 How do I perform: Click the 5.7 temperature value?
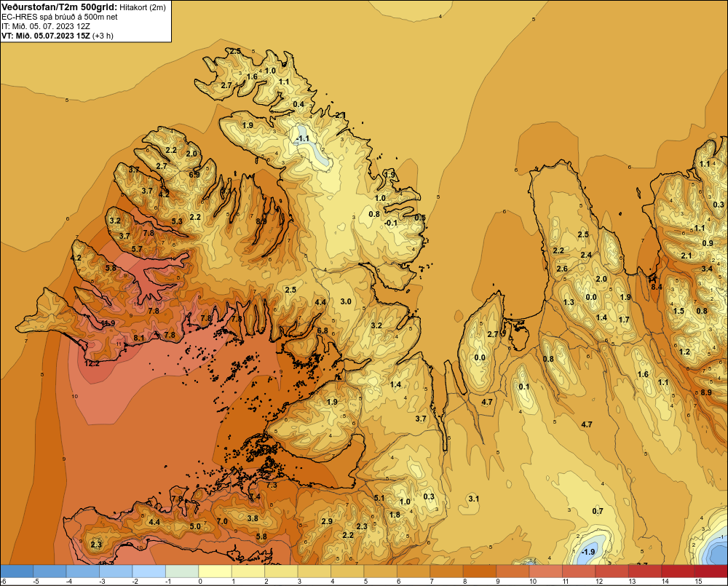137,250
